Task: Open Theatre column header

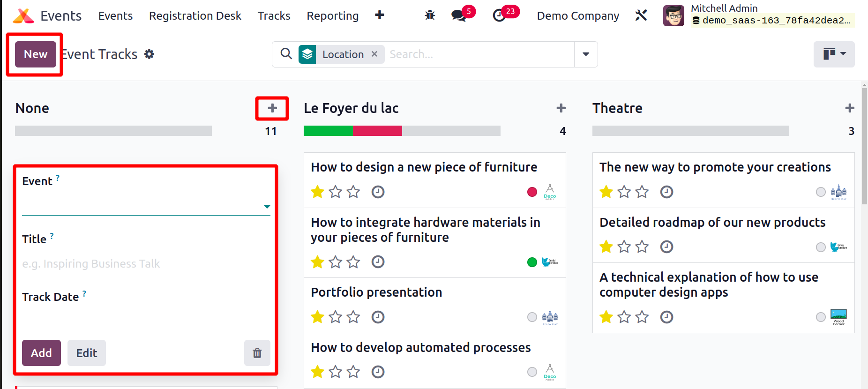Action: pyautogui.click(x=617, y=108)
